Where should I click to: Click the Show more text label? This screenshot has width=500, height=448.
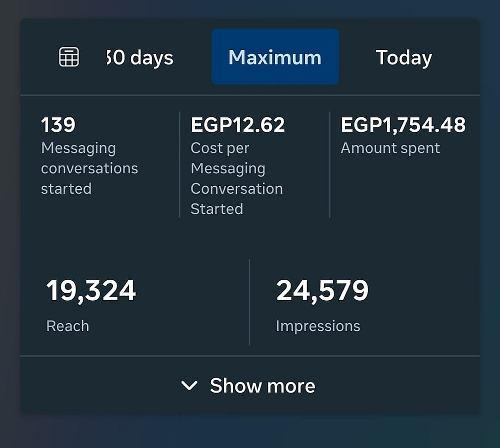tap(262, 386)
